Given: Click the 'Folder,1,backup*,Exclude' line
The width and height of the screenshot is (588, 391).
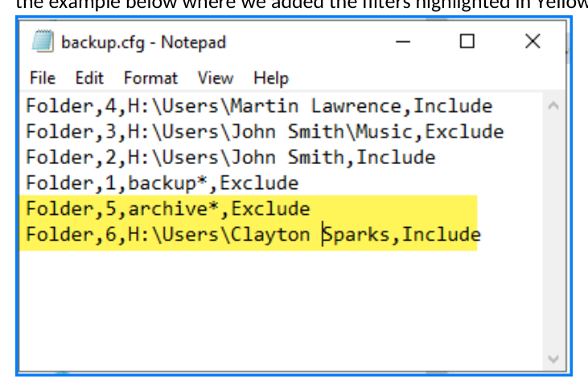Looking at the screenshot, I should click(162, 183).
